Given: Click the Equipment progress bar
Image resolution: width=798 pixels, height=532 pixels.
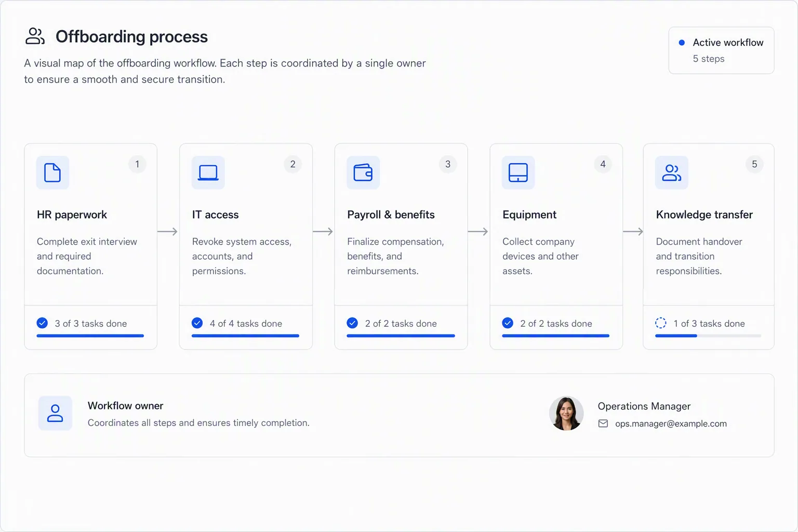Looking at the screenshot, I should pos(556,336).
